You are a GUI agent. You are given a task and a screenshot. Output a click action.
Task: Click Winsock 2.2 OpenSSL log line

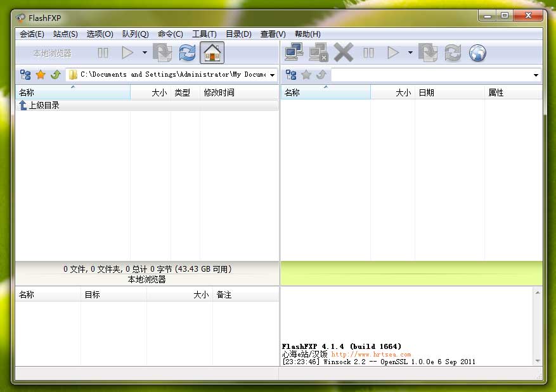[x=378, y=362]
